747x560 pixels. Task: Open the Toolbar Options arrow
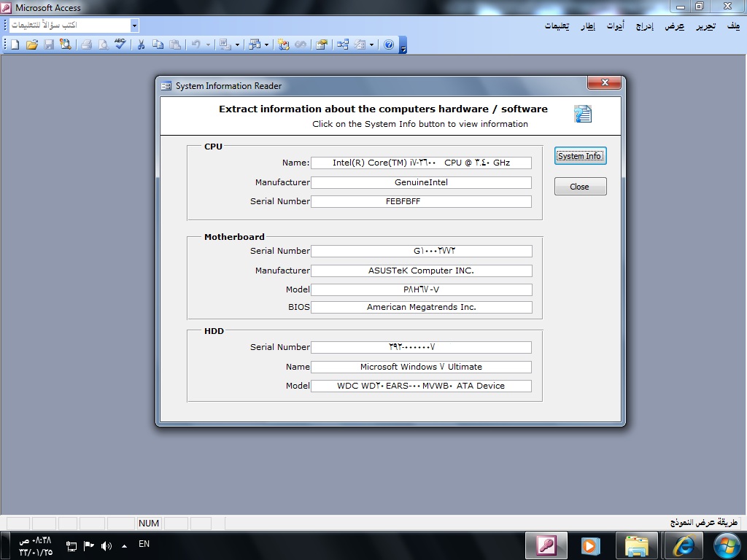point(403,44)
